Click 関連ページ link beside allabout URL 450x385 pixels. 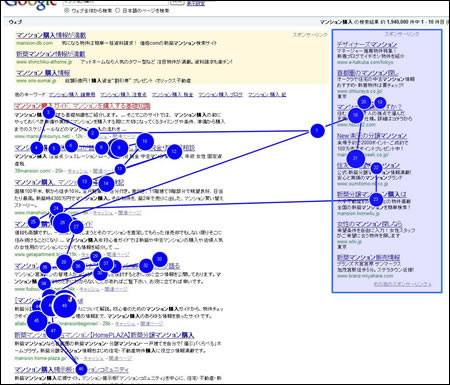tap(152, 324)
